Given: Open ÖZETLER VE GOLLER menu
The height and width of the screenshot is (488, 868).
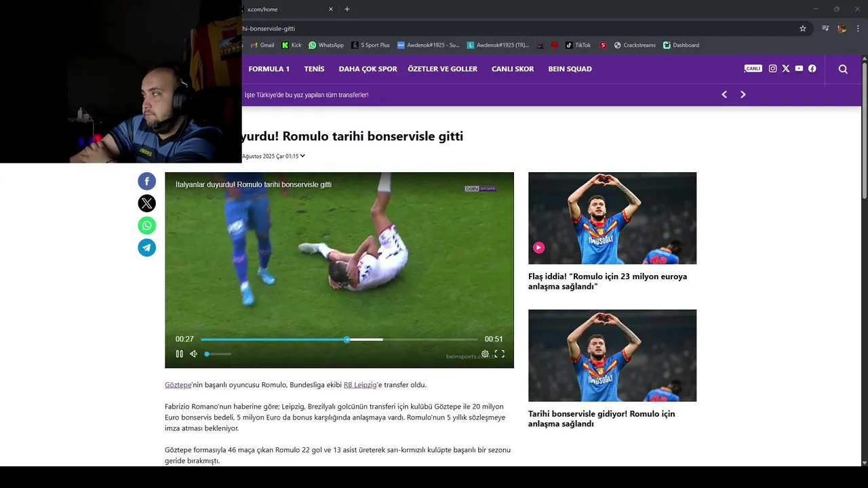Looking at the screenshot, I should [x=443, y=69].
